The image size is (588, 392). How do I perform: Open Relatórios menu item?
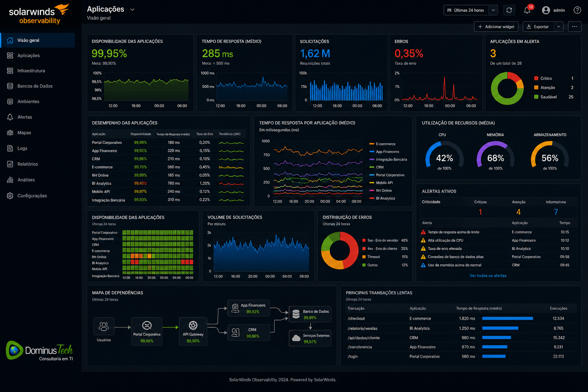click(x=28, y=164)
